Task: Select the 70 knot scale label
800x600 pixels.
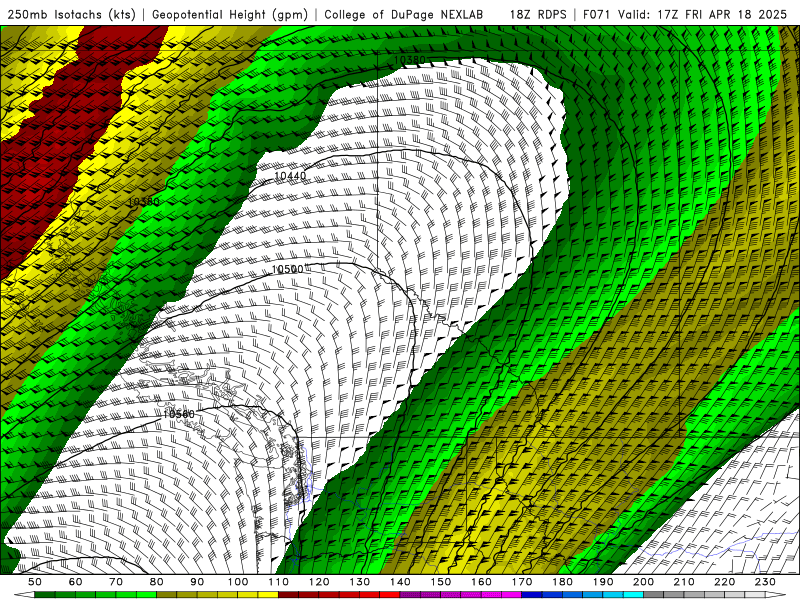Action: click(x=116, y=582)
